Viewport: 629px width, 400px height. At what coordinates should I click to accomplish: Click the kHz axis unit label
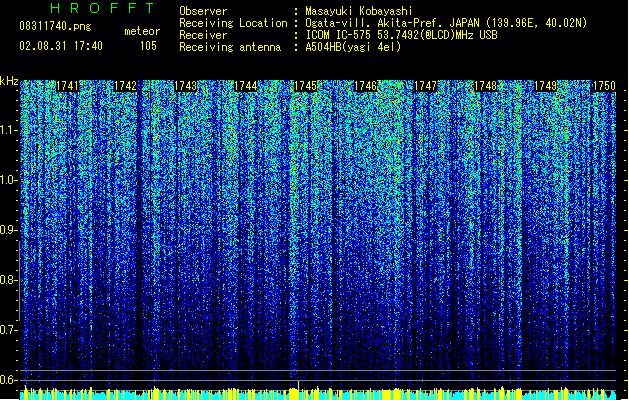coord(9,81)
